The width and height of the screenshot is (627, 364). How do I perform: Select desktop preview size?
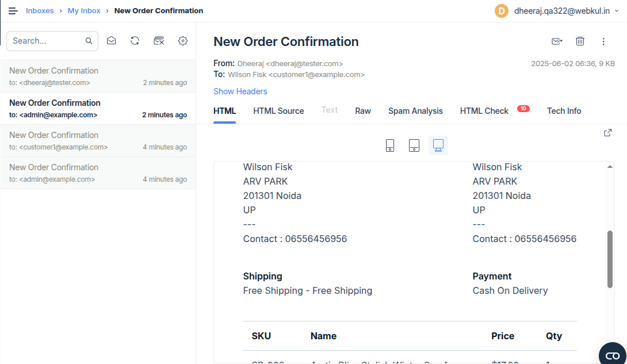pyautogui.click(x=438, y=145)
